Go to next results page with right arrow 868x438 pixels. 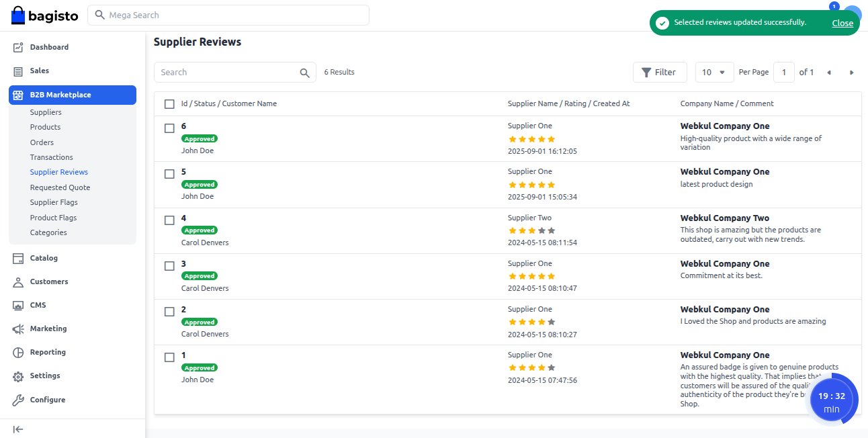pyautogui.click(x=851, y=72)
